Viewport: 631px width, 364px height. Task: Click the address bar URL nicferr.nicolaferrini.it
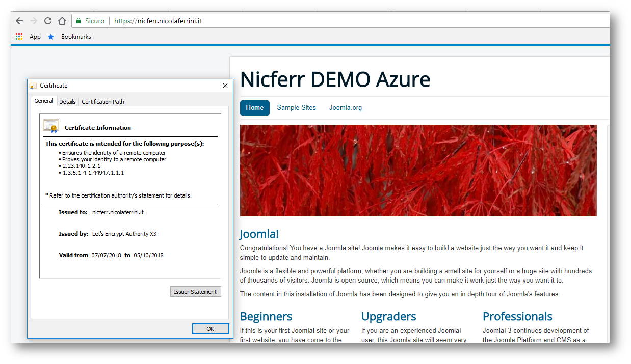158,21
